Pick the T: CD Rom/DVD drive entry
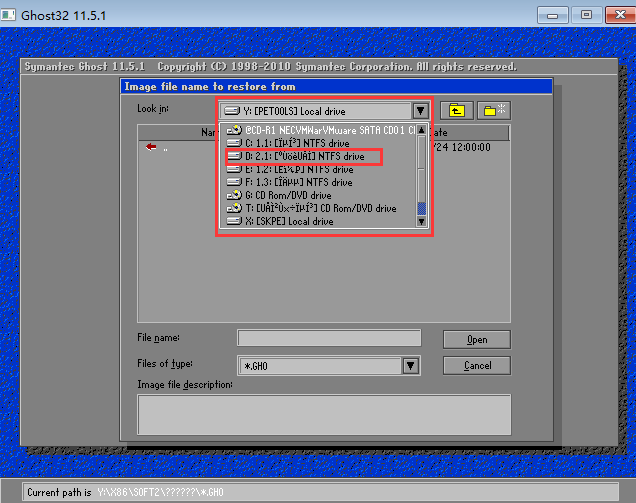 (x=320, y=209)
